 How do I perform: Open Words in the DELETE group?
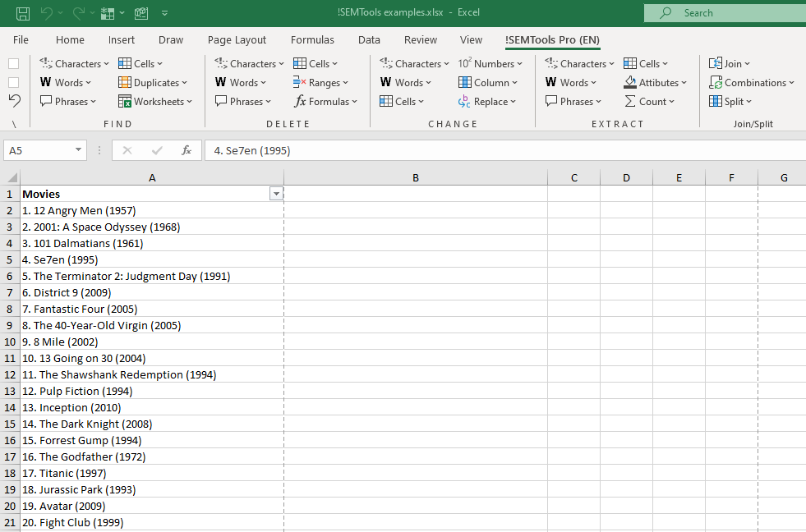[241, 83]
